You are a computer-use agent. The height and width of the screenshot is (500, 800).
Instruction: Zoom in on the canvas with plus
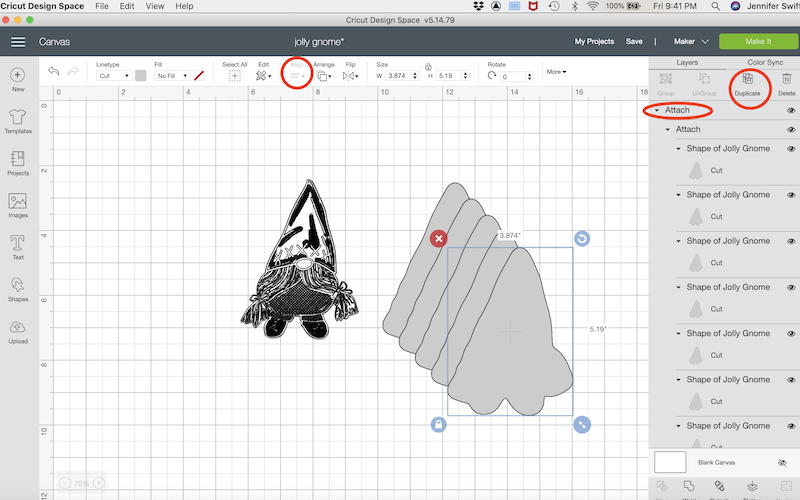pyautogui.click(x=99, y=483)
